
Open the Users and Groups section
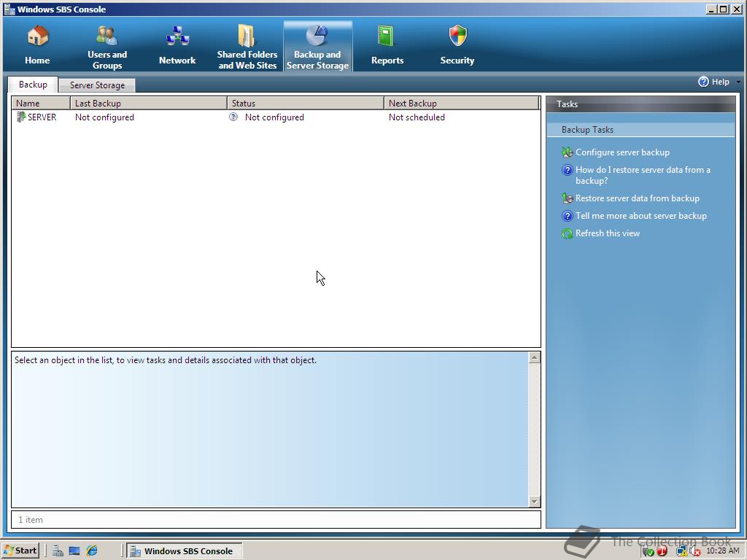pos(107,47)
